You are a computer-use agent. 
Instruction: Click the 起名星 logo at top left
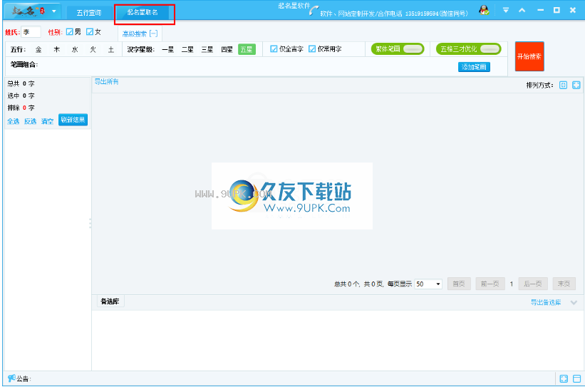(x=28, y=11)
